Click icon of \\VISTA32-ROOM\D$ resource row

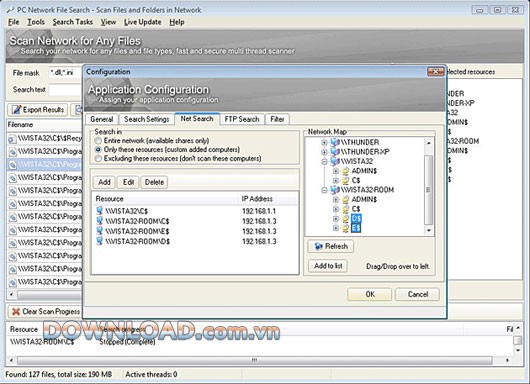(99, 241)
